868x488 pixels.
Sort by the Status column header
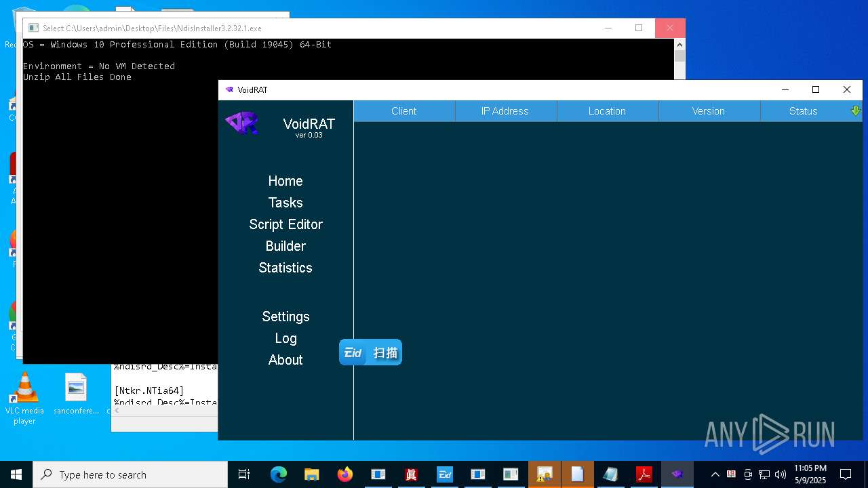pyautogui.click(x=804, y=111)
